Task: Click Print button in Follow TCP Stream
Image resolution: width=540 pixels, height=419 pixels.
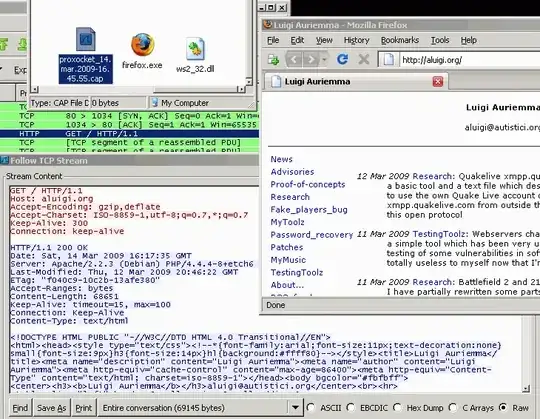Action: [84, 408]
